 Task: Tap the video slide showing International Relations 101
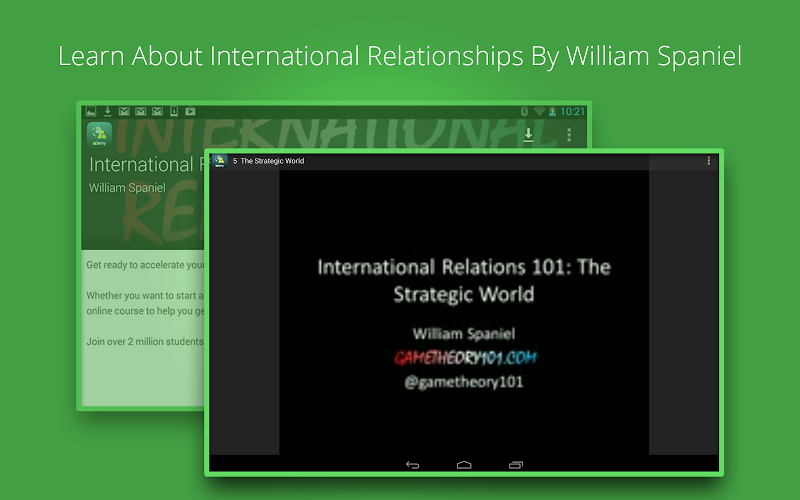pos(464,312)
